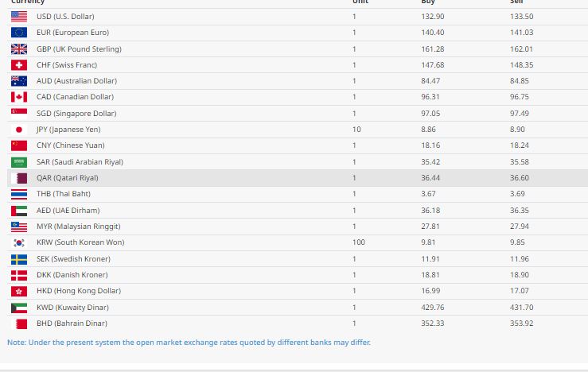Click the BHD sell rate 353.92
This screenshot has height=372, width=588.
click(x=521, y=324)
